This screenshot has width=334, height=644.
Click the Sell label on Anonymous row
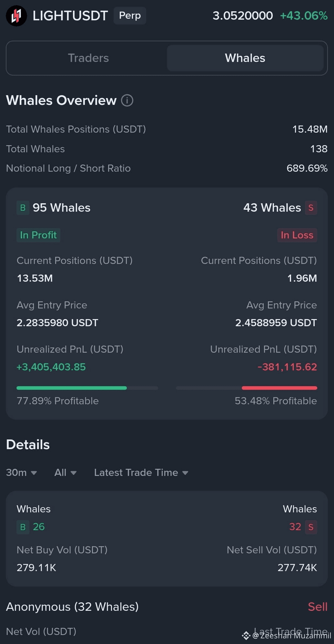(x=318, y=607)
